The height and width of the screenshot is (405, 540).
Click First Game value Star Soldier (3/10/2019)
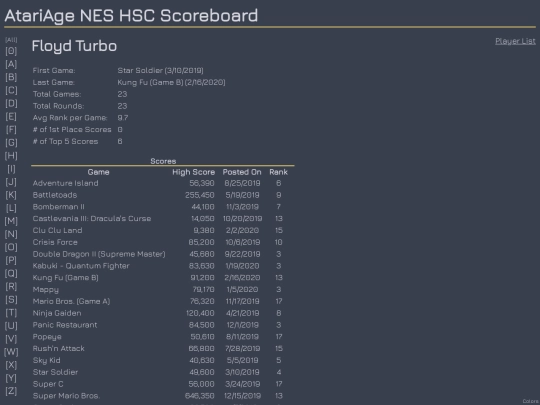160,71
